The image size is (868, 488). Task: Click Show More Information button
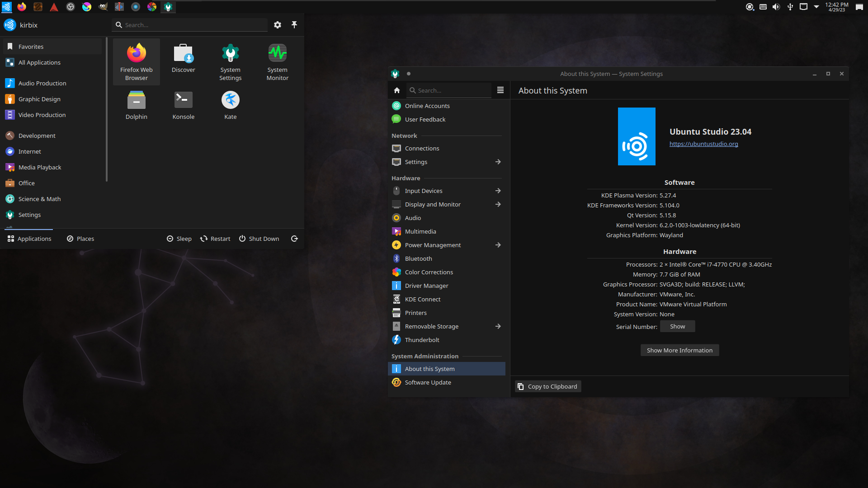click(x=679, y=350)
